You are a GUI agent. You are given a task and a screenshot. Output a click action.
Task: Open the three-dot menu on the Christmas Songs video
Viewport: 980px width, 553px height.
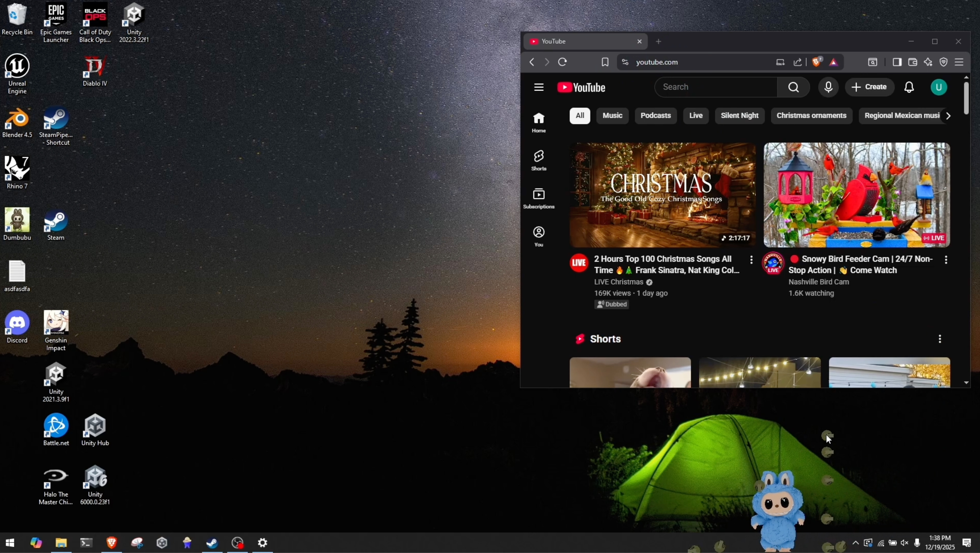pos(751,260)
